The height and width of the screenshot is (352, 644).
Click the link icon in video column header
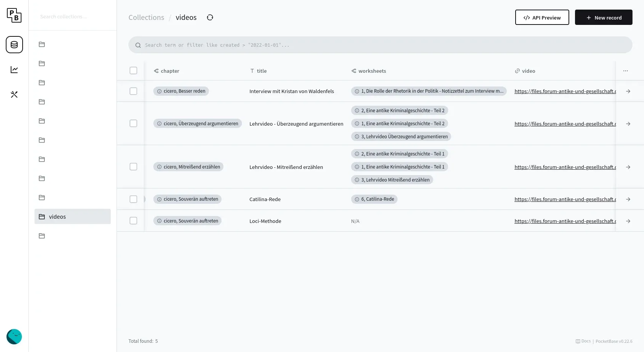pos(517,71)
